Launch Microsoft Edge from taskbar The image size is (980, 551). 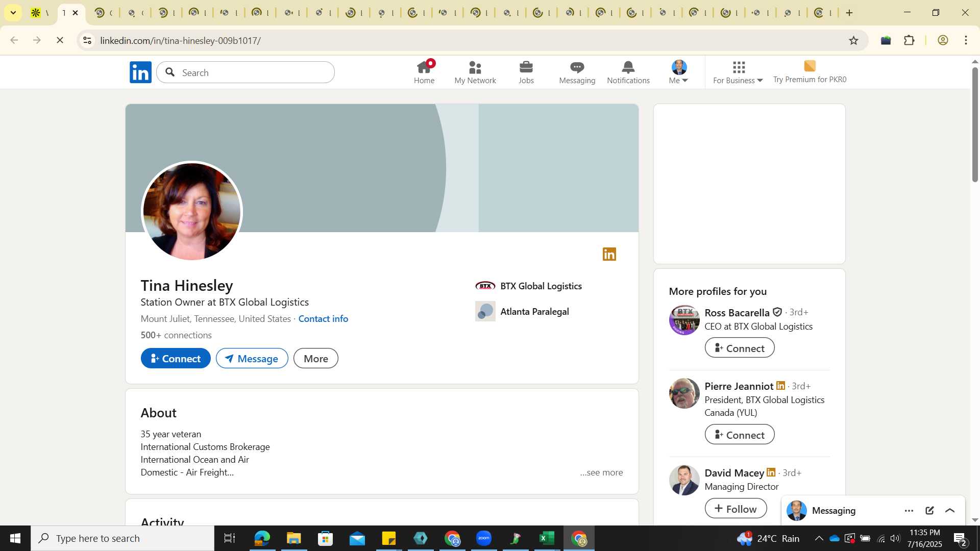[x=262, y=538]
